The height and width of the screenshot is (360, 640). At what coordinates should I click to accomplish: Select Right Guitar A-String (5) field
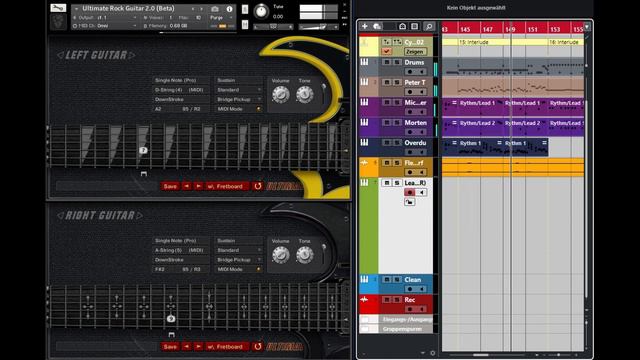(181, 250)
